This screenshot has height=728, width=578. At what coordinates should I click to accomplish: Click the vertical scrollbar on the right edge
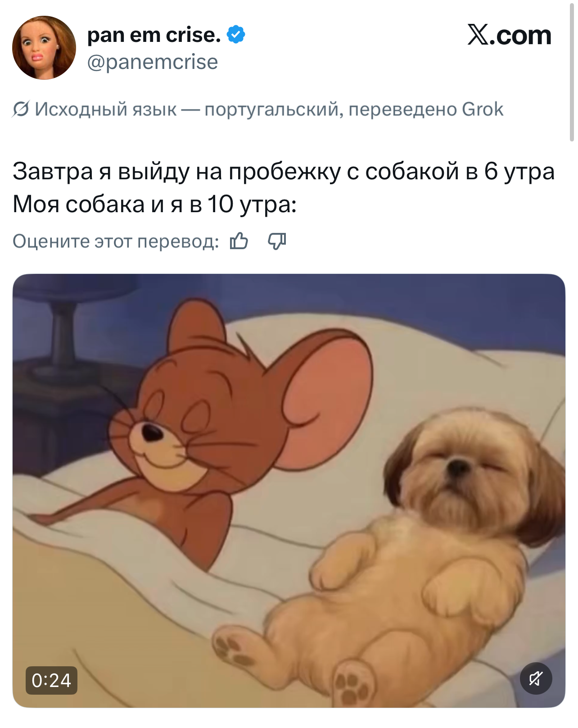pyautogui.click(x=572, y=72)
